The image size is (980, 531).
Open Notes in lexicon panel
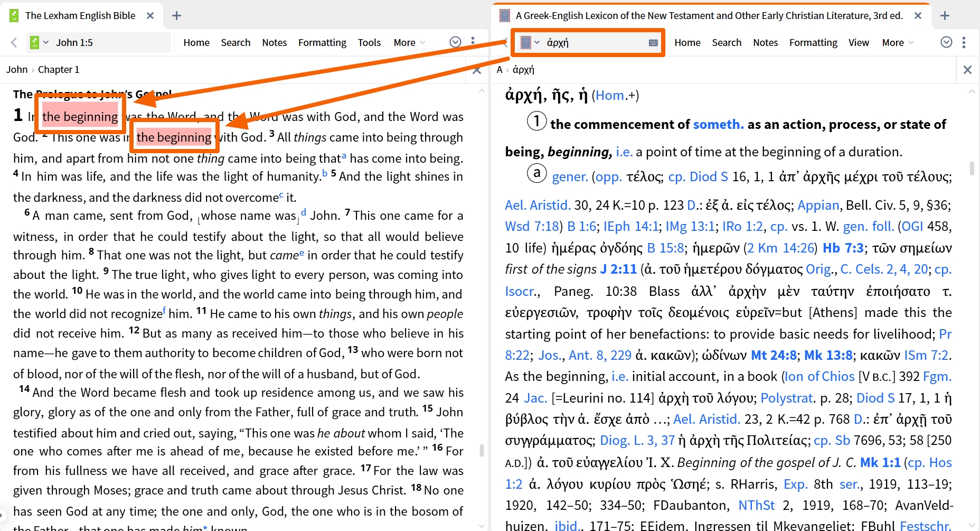coord(766,42)
